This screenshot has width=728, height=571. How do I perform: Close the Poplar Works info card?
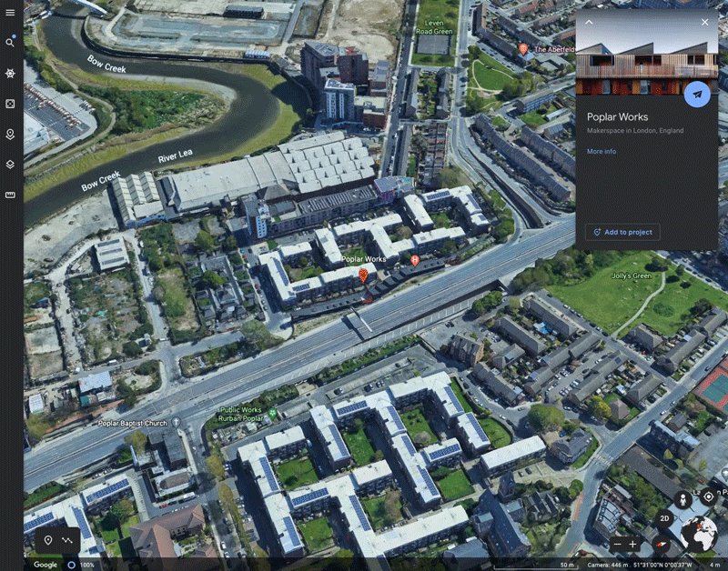click(x=704, y=22)
